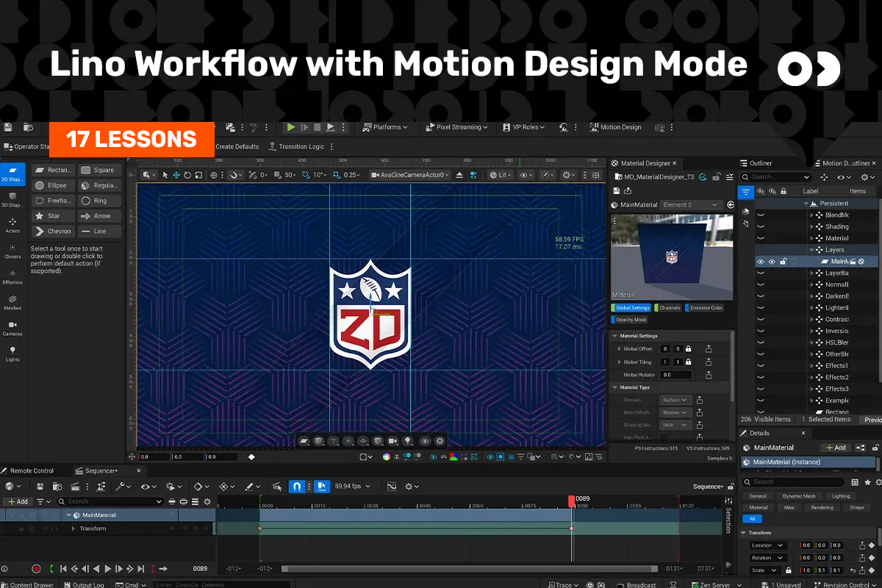Click the green Play in editor button
The width and height of the screenshot is (882, 588).
291,127
